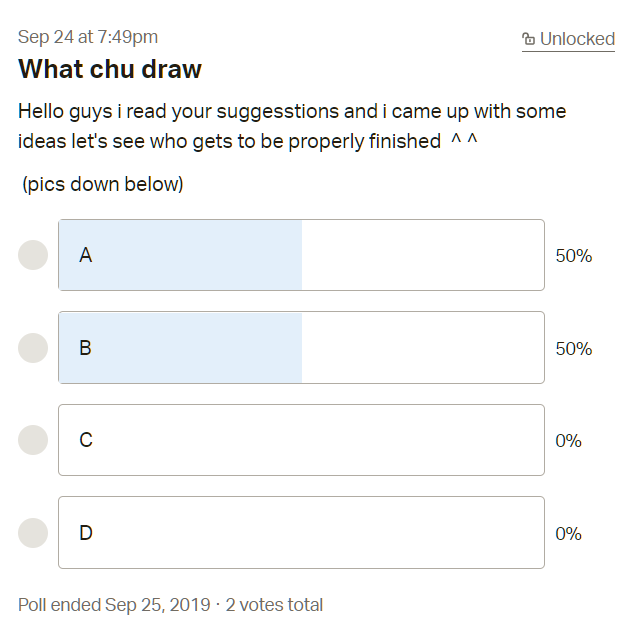Screen dimensions: 628x626
Task: Click the "(pics down below)" text
Action: pos(103,184)
